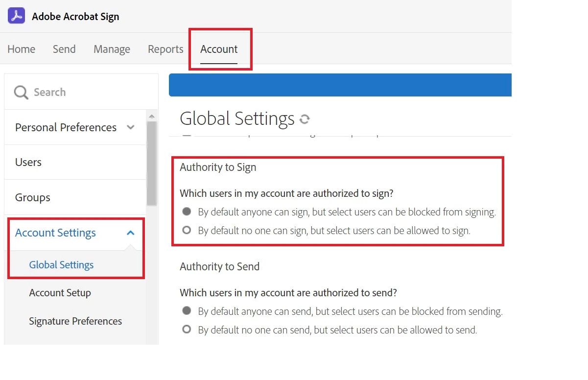Open Account Setup in the sidebar
Screen dimensions: 588x380
pyautogui.click(x=60, y=293)
